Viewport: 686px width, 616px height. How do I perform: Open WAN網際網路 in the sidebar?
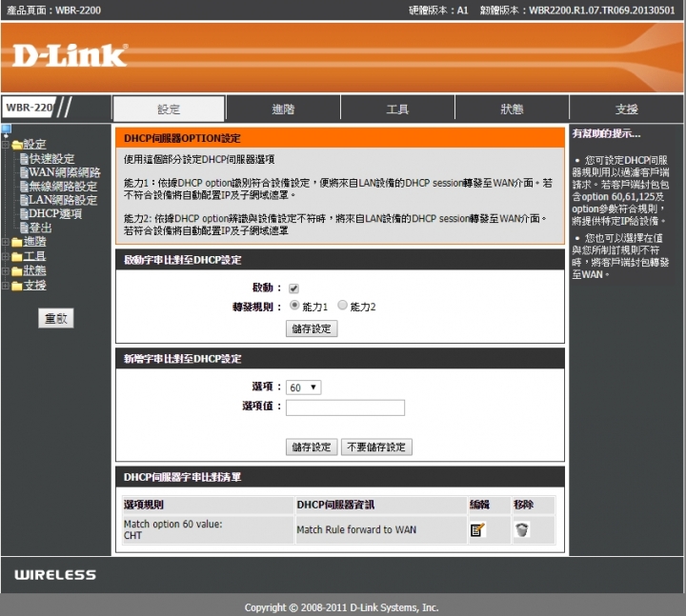click(65, 172)
